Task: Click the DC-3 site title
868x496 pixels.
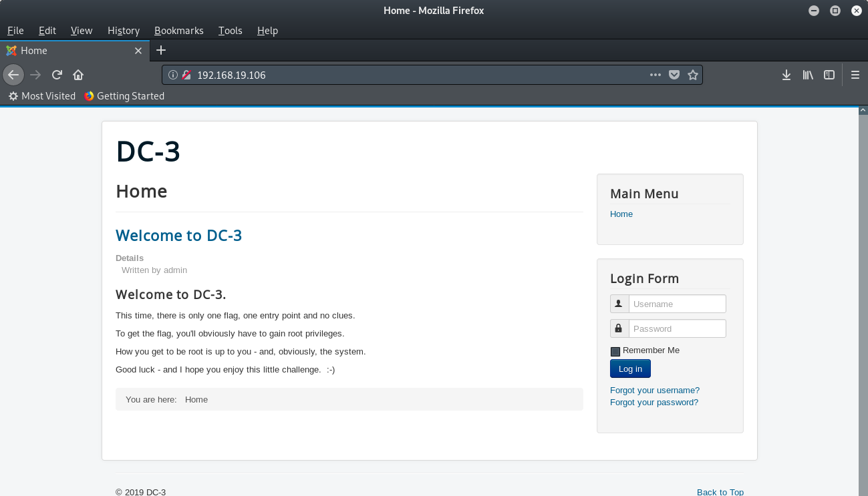Action: (x=148, y=152)
